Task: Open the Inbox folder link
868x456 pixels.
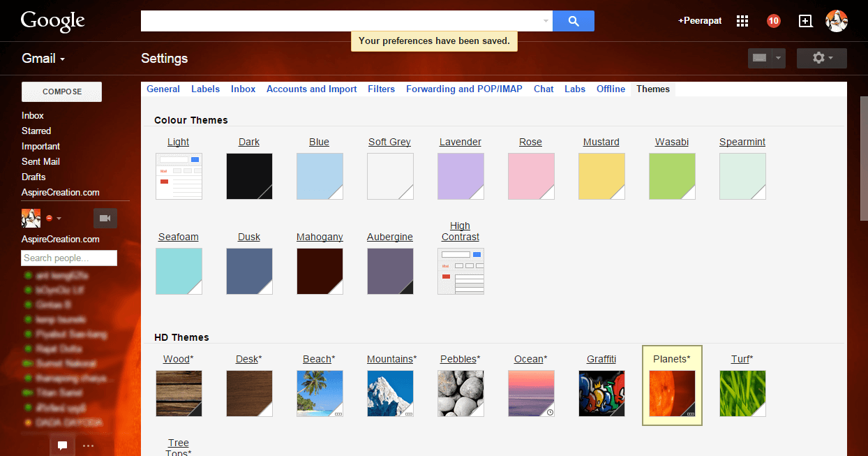Action: [33, 115]
